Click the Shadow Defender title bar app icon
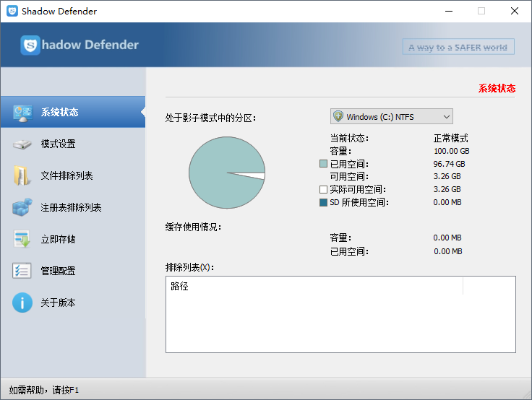The image size is (532, 400). point(12,11)
